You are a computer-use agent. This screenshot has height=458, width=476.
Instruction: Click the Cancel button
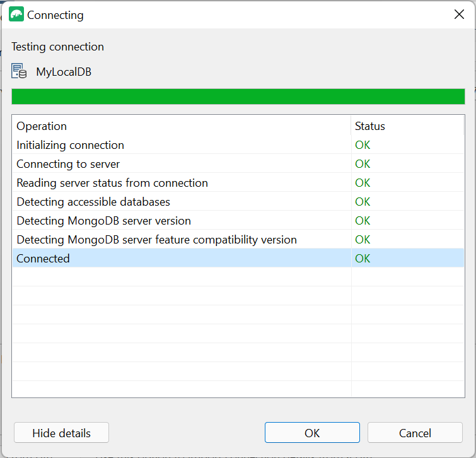click(x=415, y=433)
